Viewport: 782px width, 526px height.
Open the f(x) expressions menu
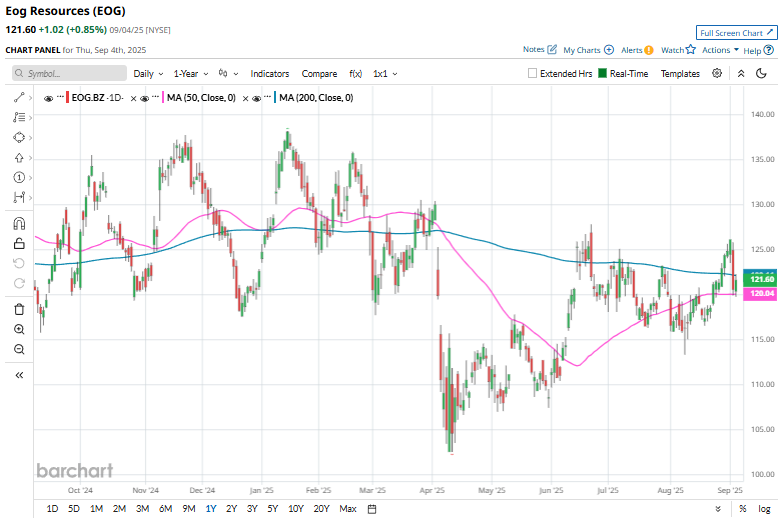356,74
